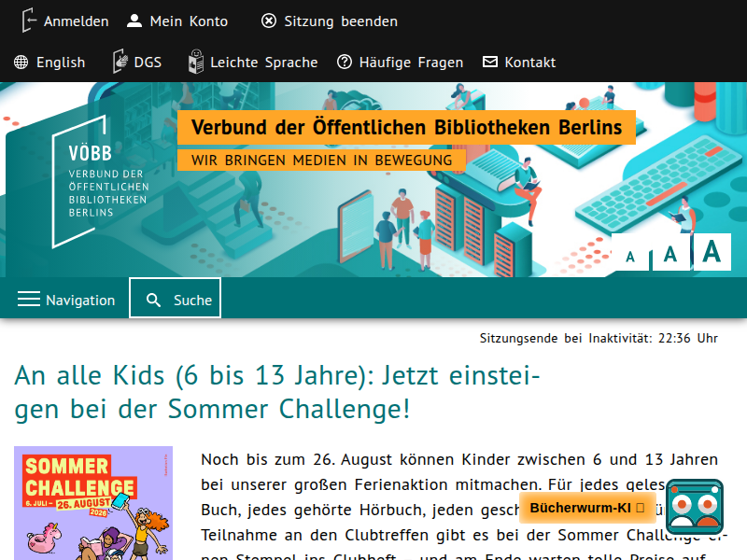Switch language to English
The image size is (747, 560).
(x=61, y=63)
